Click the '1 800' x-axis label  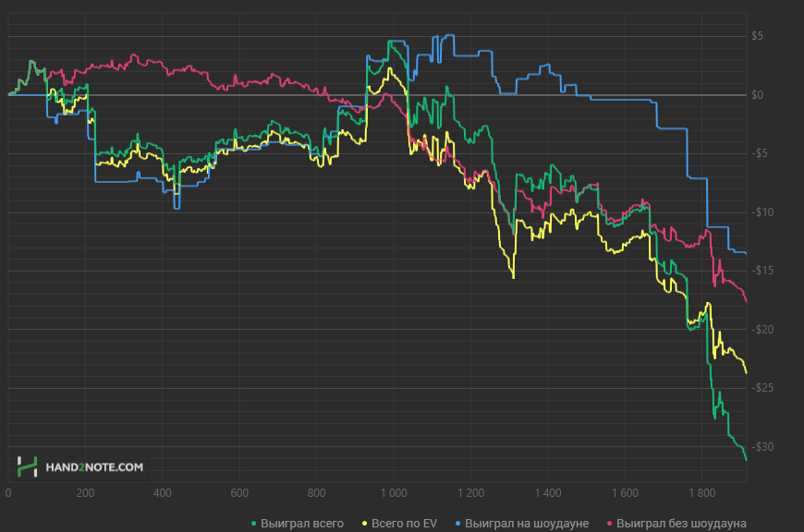(x=702, y=493)
